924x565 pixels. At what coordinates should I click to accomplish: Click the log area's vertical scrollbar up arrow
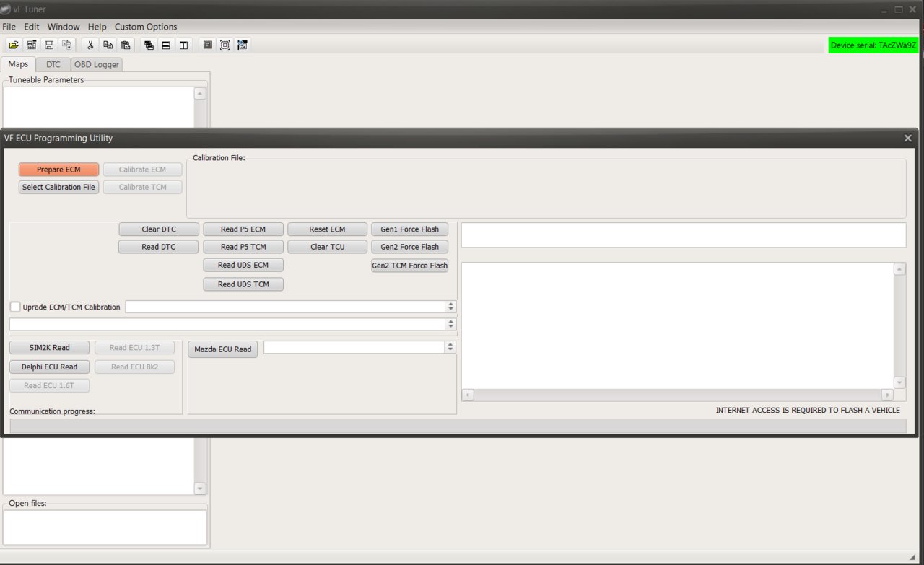899,269
